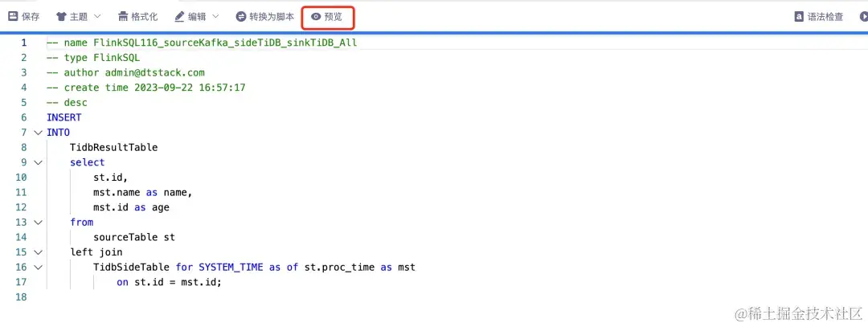Click the text 'on st.id = mst.id;'
This screenshot has height=327, width=868.
click(169, 282)
